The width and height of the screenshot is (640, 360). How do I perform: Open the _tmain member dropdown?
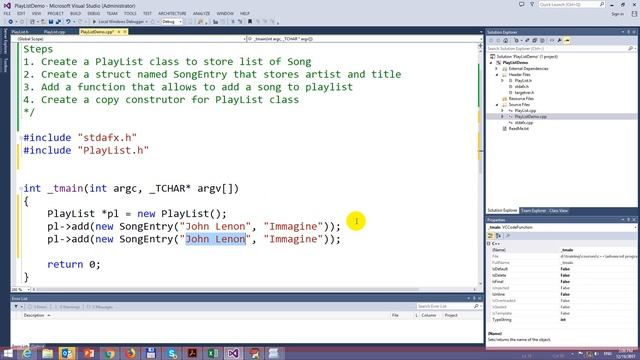(x=364, y=39)
